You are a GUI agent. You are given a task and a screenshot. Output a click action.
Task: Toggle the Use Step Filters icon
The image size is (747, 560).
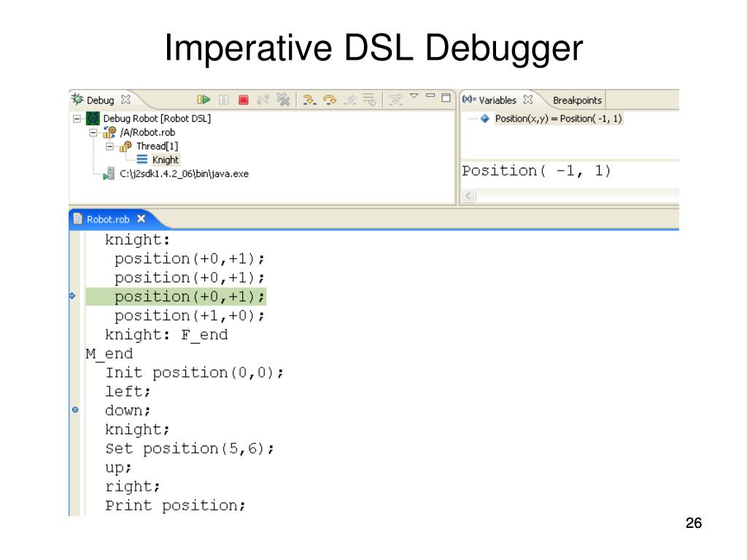[x=395, y=99]
